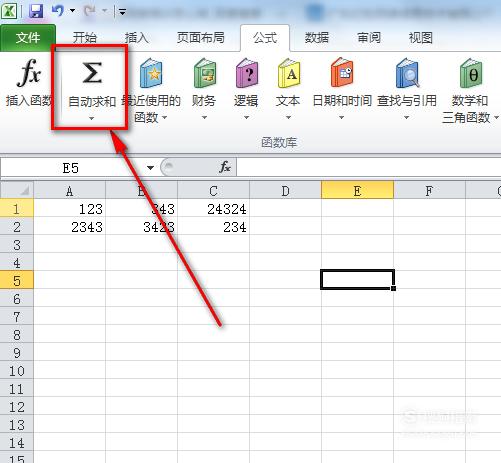Expand the AutoSum dropdown arrow
This screenshot has width=501, height=463.
92,118
